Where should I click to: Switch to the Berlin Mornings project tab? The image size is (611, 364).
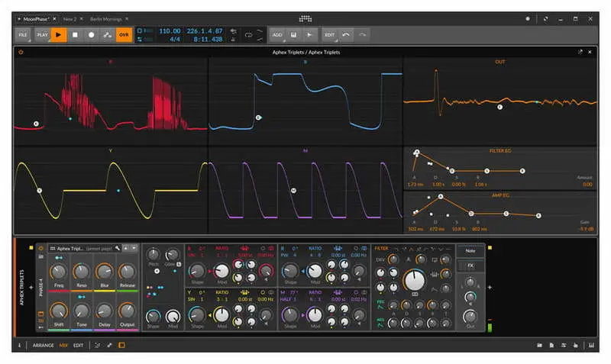click(106, 18)
